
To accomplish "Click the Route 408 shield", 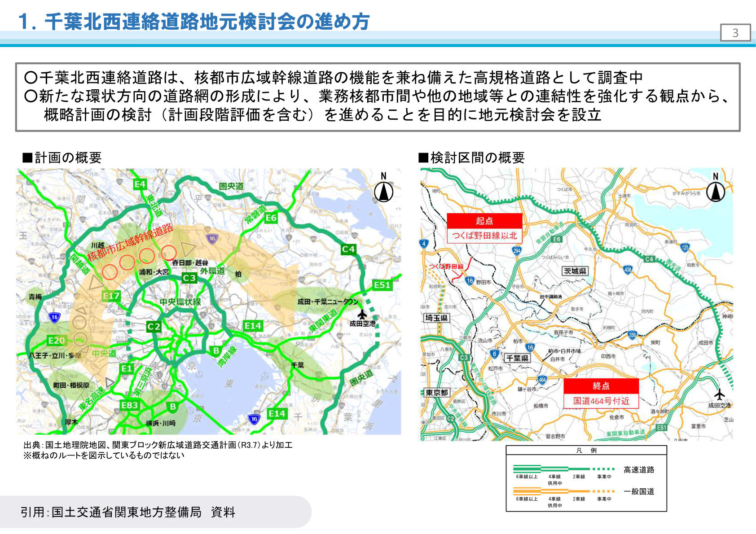I will point(628,270).
